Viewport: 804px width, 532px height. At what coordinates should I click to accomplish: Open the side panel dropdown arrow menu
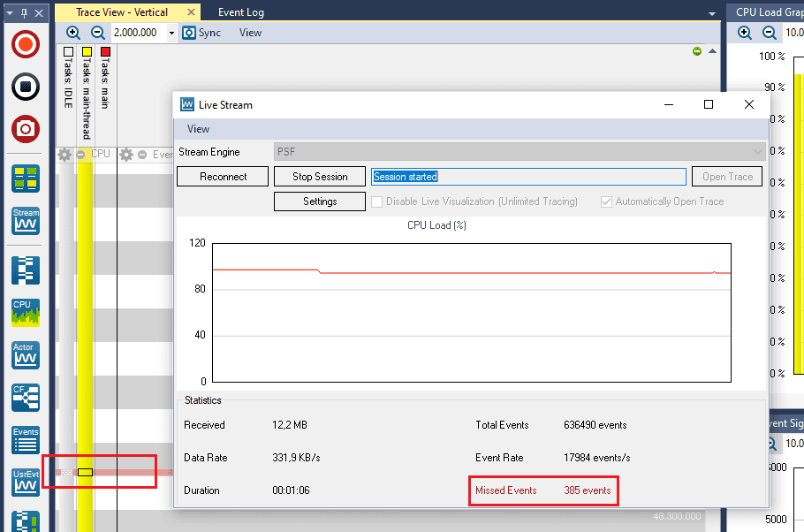tap(10, 13)
